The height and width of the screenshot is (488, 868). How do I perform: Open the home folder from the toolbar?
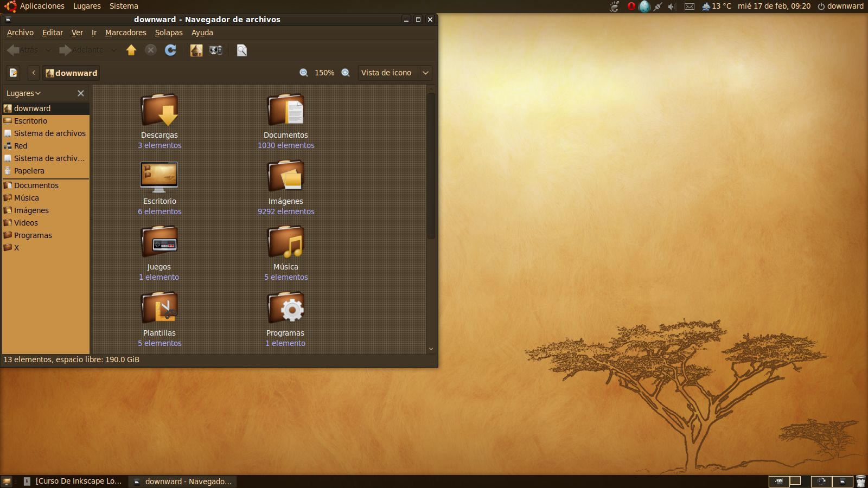[196, 50]
